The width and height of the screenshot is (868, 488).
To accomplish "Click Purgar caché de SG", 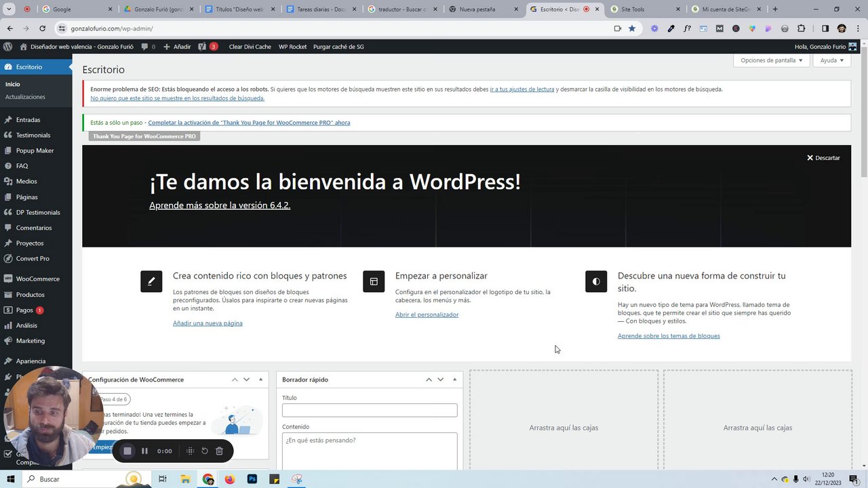I will (x=338, y=47).
